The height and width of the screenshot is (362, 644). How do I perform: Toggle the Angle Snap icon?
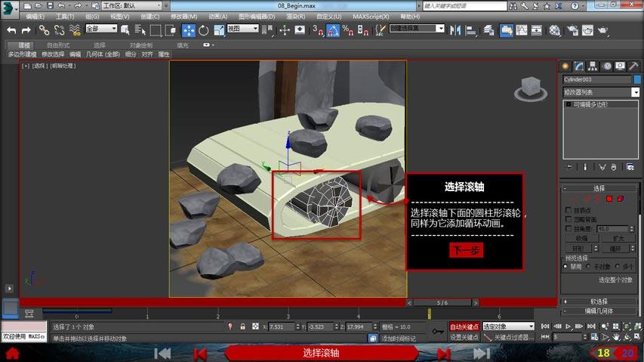[333, 30]
